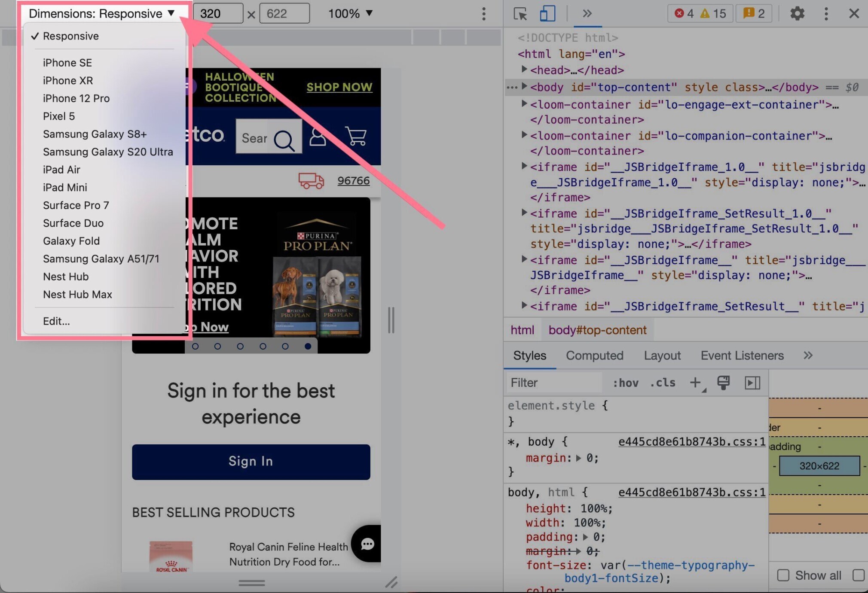The width and height of the screenshot is (868, 593).
Task: Open the chat bubble button
Action: (x=367, y=544)
